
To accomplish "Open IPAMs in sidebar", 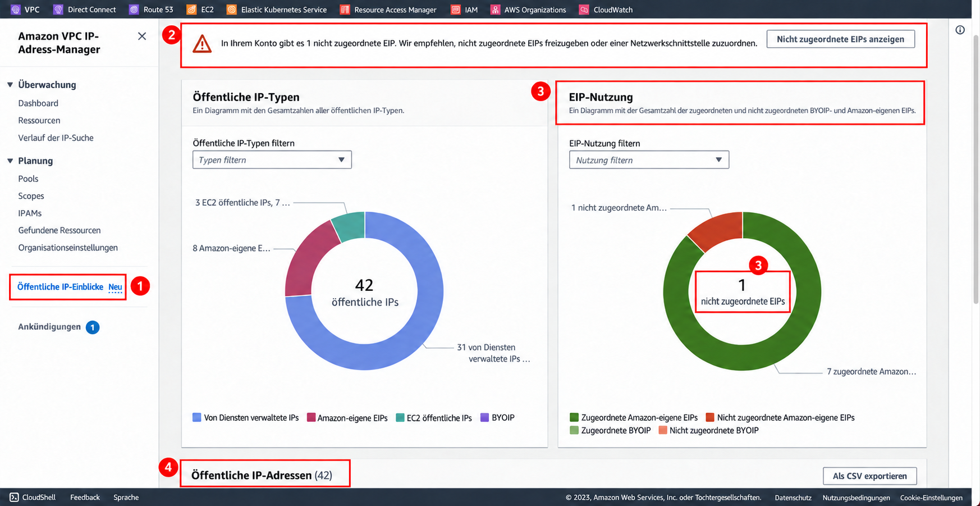I will (30, 213).
